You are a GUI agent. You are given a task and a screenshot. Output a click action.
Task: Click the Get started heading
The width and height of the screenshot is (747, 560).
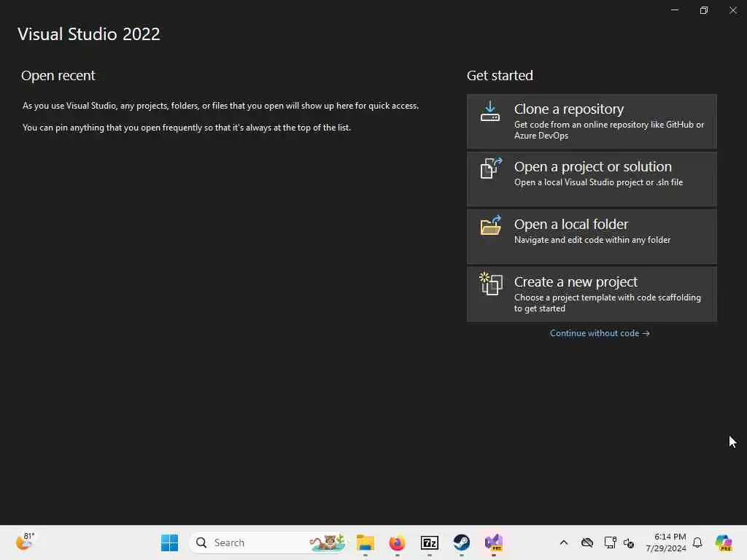pos(500,76)
